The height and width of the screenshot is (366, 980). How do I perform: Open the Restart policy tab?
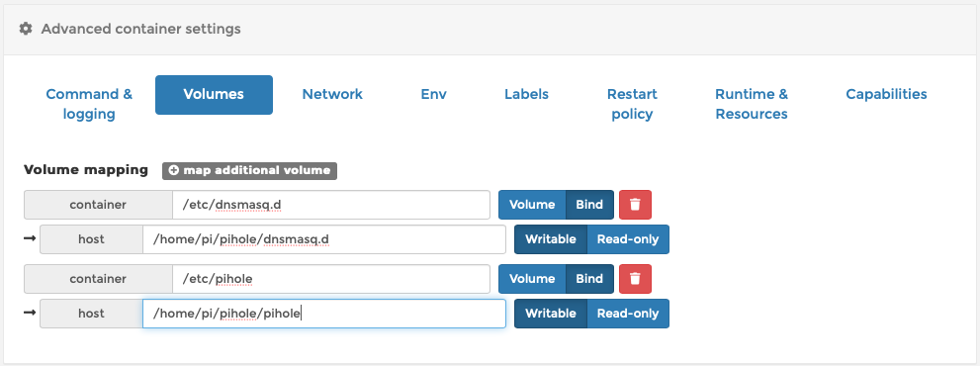tap(632, 104)
